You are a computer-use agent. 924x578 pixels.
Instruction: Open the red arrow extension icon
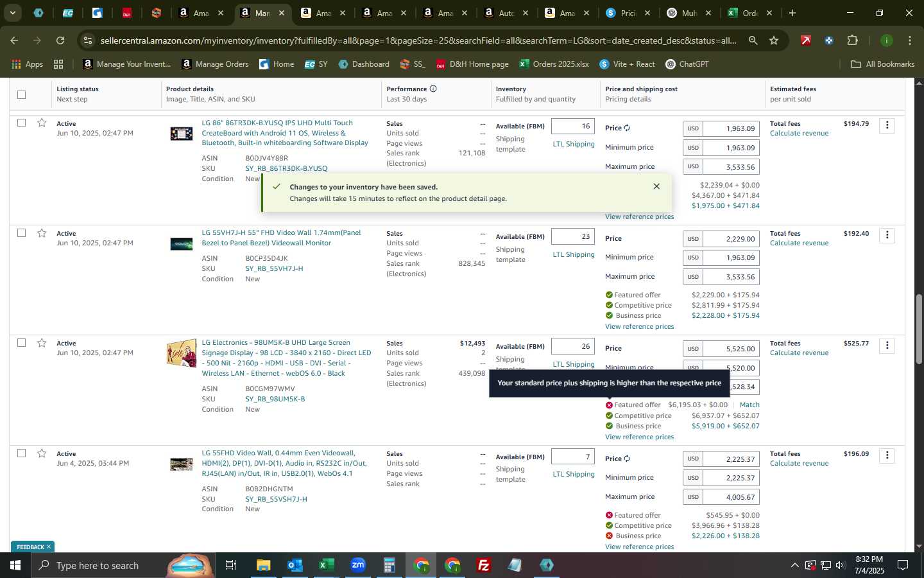[806, 40]
